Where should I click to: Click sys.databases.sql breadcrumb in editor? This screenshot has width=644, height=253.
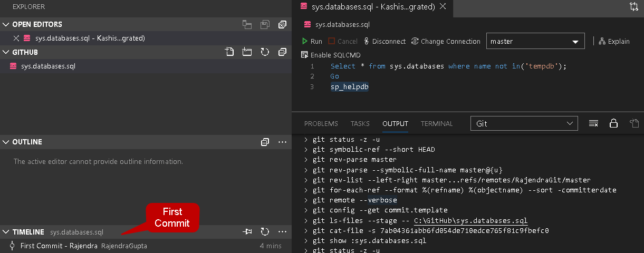pyautogui.click(x=342, y=25)
